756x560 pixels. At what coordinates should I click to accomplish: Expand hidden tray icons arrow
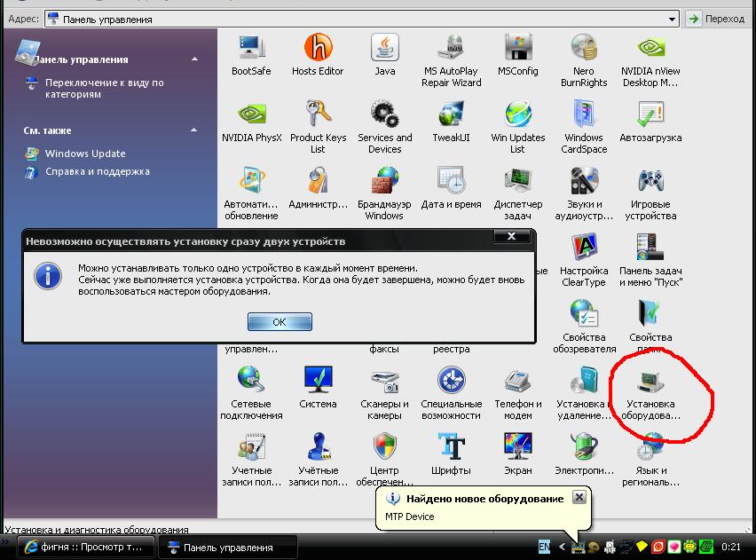click(x=561, y=547)
